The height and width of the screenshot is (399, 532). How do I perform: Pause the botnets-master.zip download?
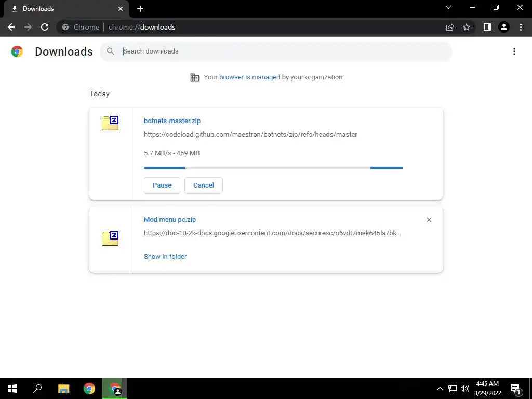pyautogui.click(x=162, y=185)
